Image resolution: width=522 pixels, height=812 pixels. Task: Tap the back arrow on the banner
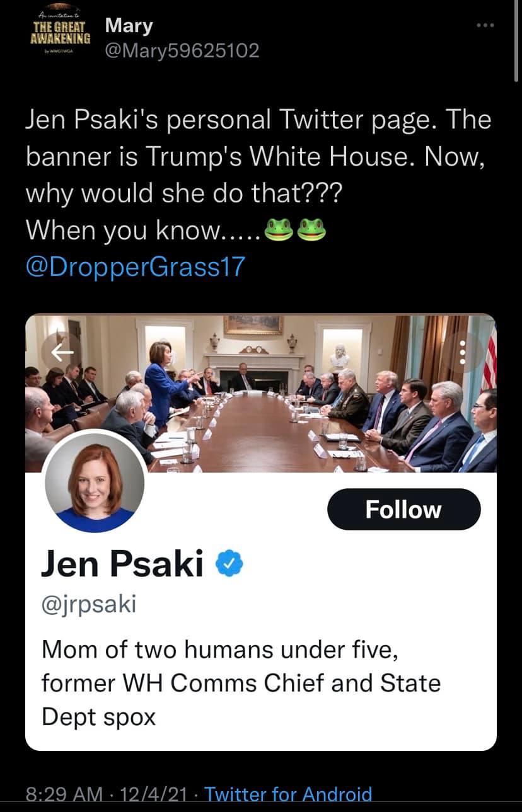(62, 350)
